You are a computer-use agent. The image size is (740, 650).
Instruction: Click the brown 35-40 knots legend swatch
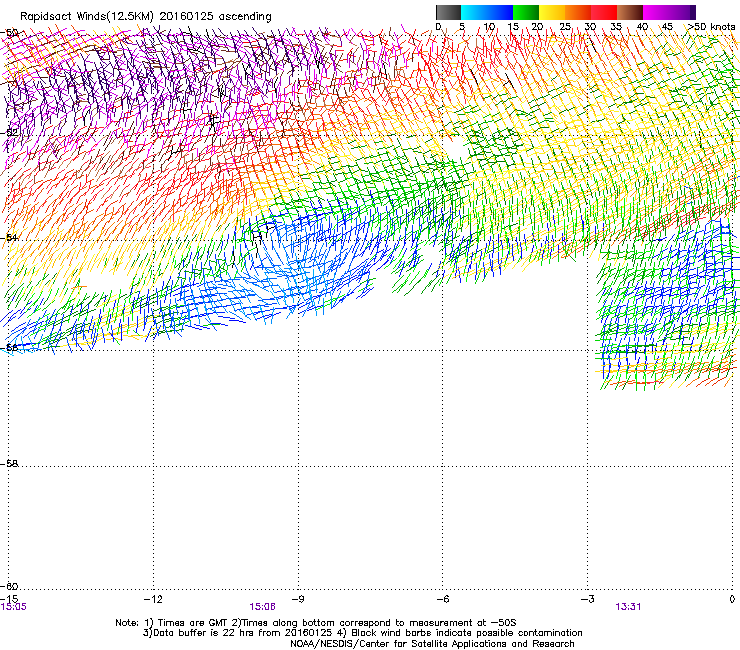(630, 12)
